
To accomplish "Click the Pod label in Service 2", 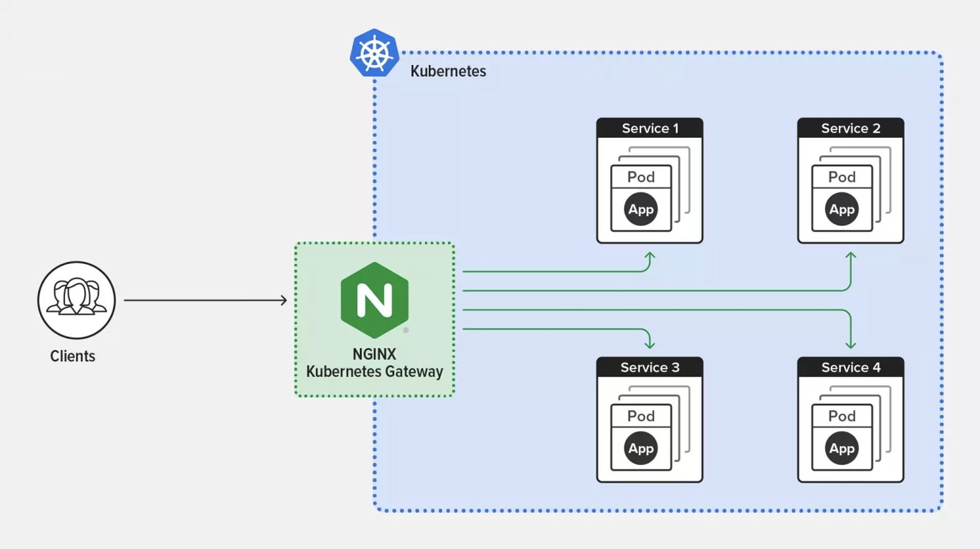I will tap(842, 177).
